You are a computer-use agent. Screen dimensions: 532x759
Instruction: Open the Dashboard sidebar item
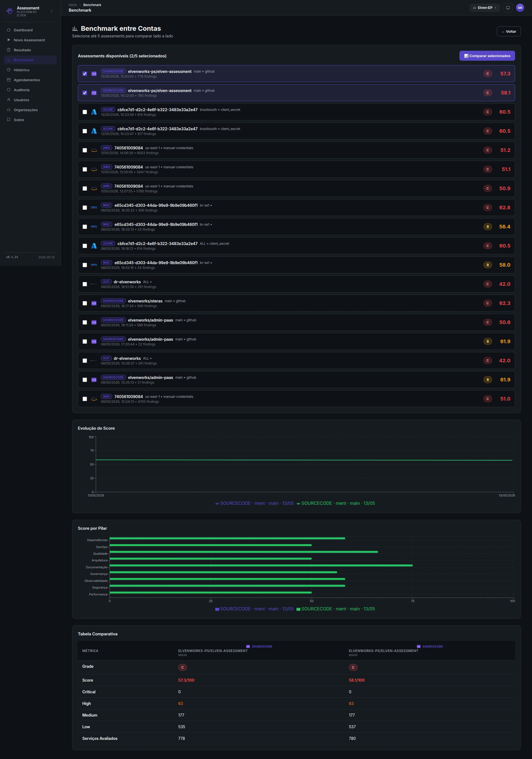(x=30, y=30)
